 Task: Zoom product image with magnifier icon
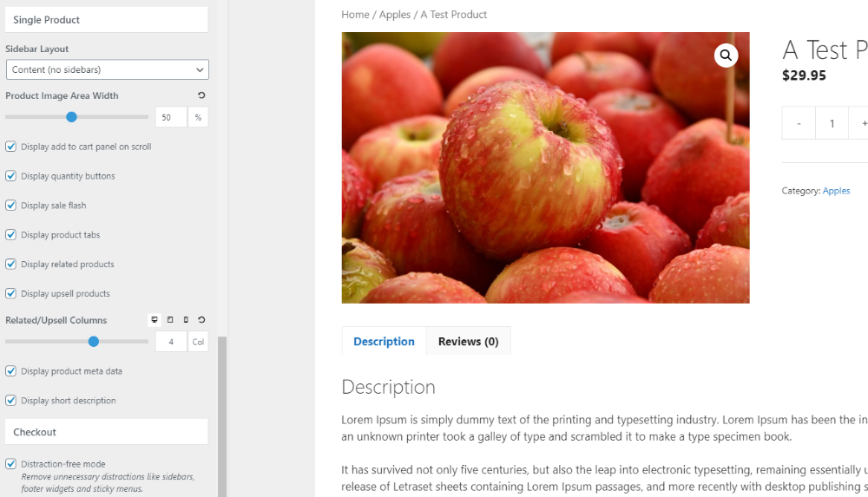pos(726,56)
